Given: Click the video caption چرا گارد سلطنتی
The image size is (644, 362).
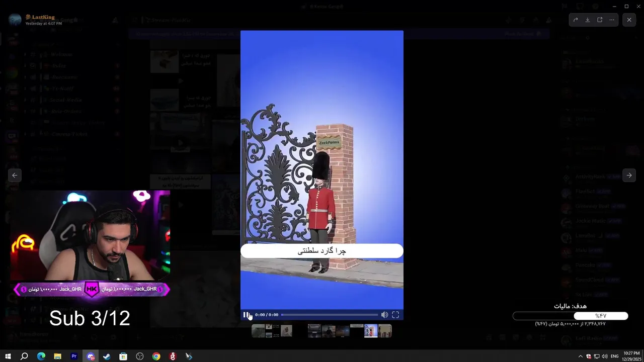Looking at the screenshot, I should [x=322, y=251].
